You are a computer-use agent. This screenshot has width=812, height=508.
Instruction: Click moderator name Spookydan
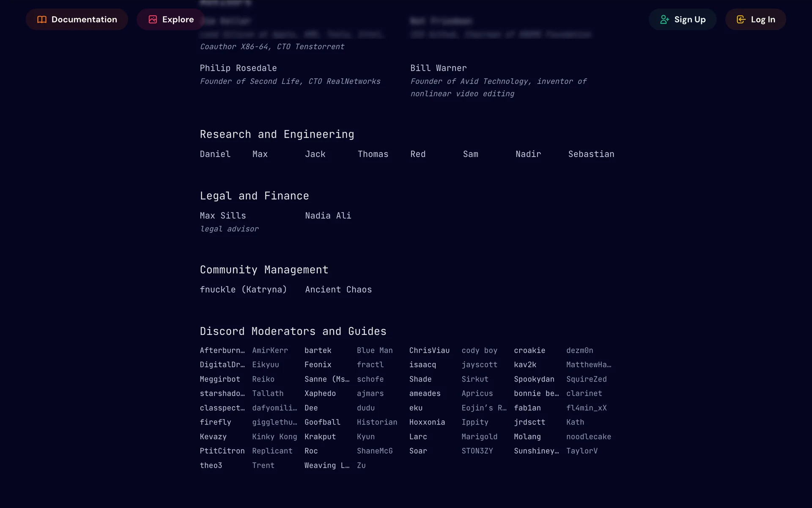tap(534, 379)
